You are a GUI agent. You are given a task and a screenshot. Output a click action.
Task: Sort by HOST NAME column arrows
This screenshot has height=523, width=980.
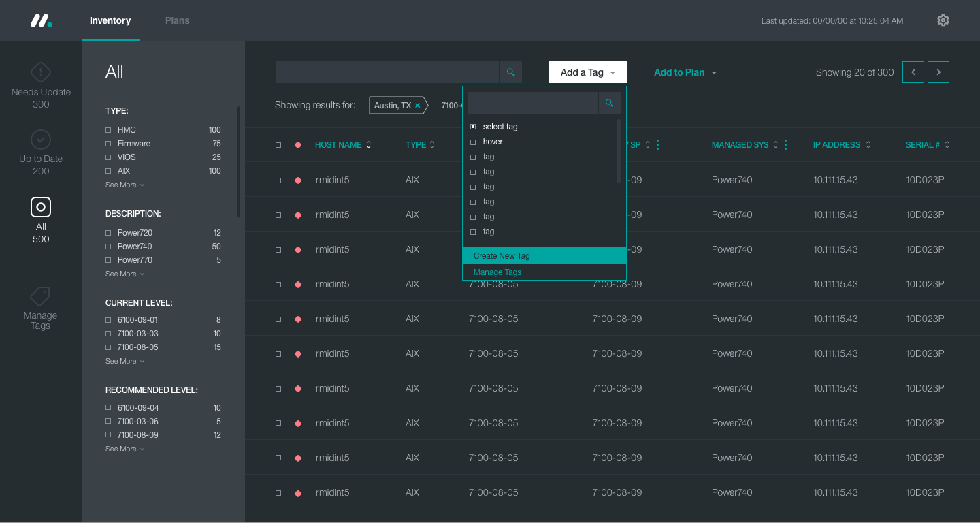click(369, 145)
